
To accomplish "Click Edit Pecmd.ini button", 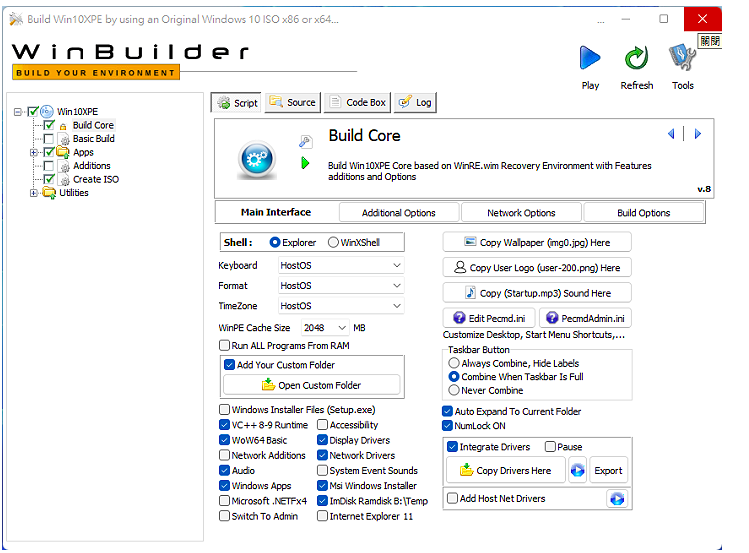I will pos(489,318).
